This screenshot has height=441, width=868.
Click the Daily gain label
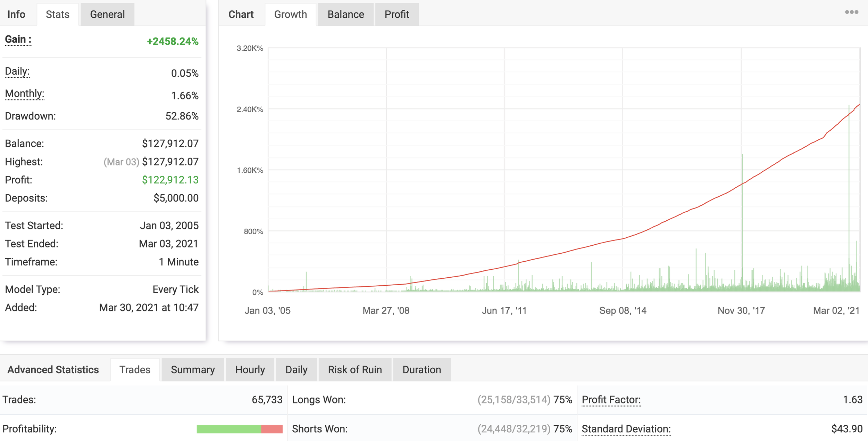click(x=17, y=71)
